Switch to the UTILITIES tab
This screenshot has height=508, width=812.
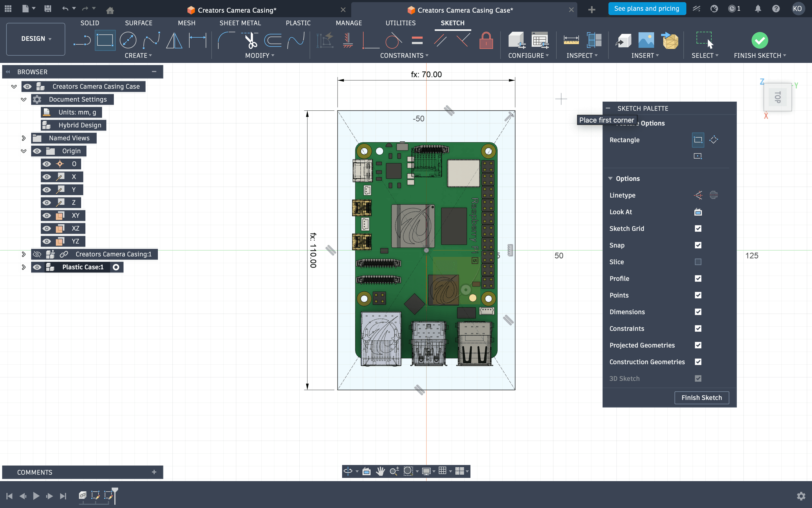[401, 23]
